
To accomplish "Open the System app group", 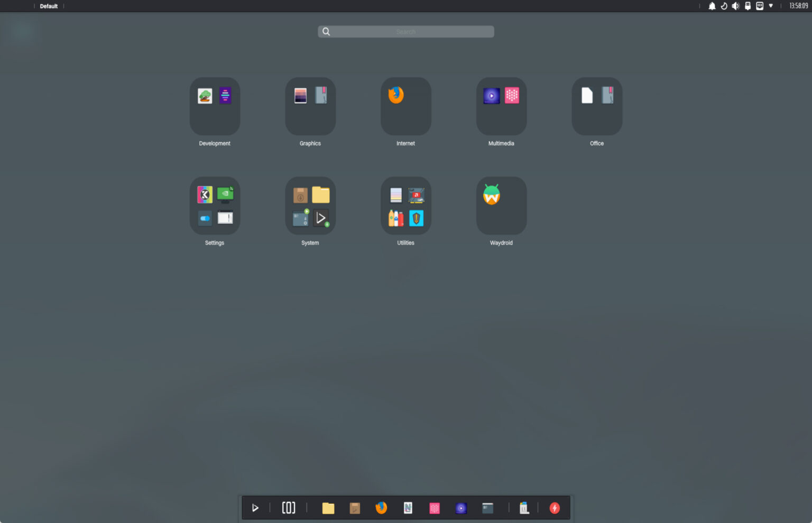I will point(310,206).
